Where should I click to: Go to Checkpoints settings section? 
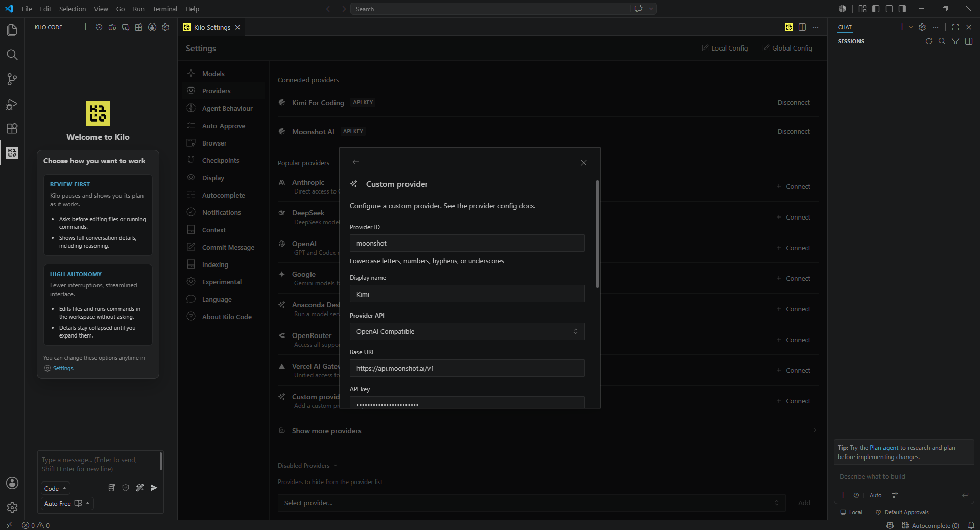[224, 160]
